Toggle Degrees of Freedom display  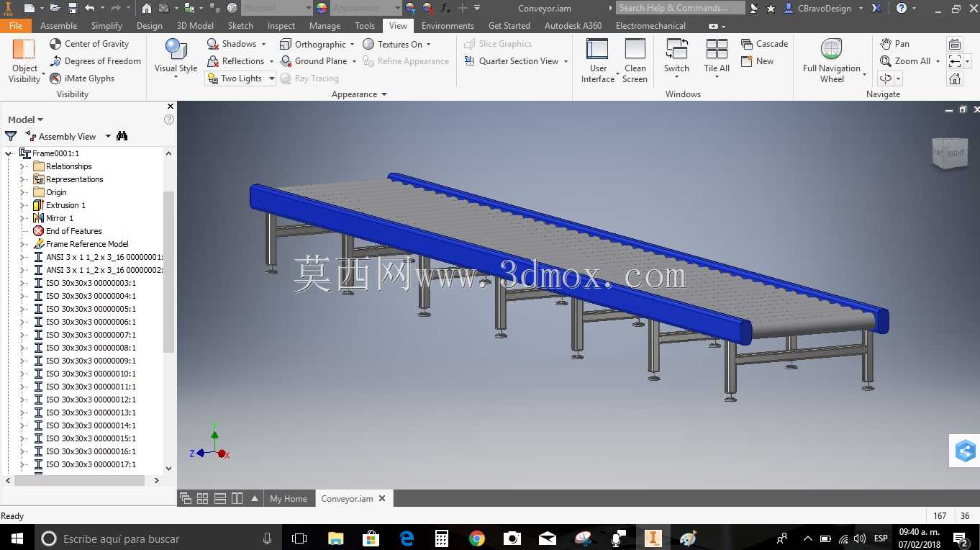coord(95,61)
